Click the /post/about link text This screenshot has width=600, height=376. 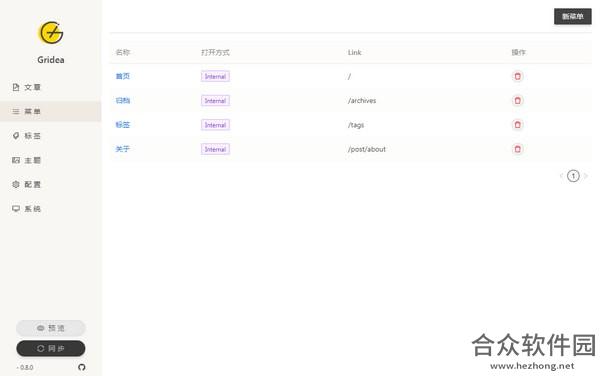[x=367, y=149]
